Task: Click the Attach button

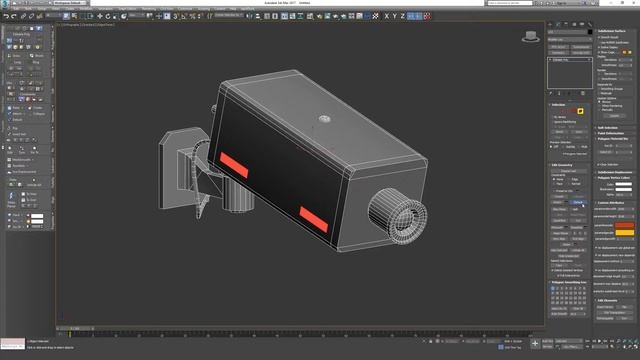Action: tap(558, 202)
